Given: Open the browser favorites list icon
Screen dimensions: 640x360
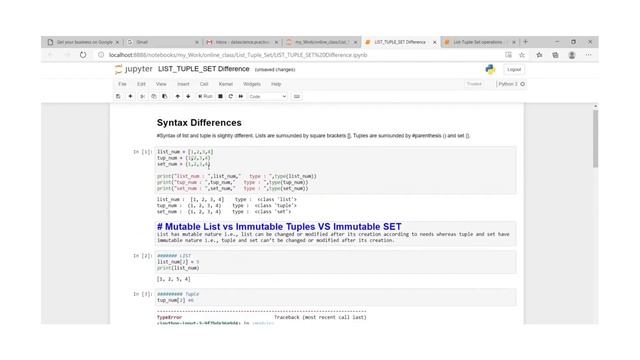Looking at the screenshot, I should 539,55.
